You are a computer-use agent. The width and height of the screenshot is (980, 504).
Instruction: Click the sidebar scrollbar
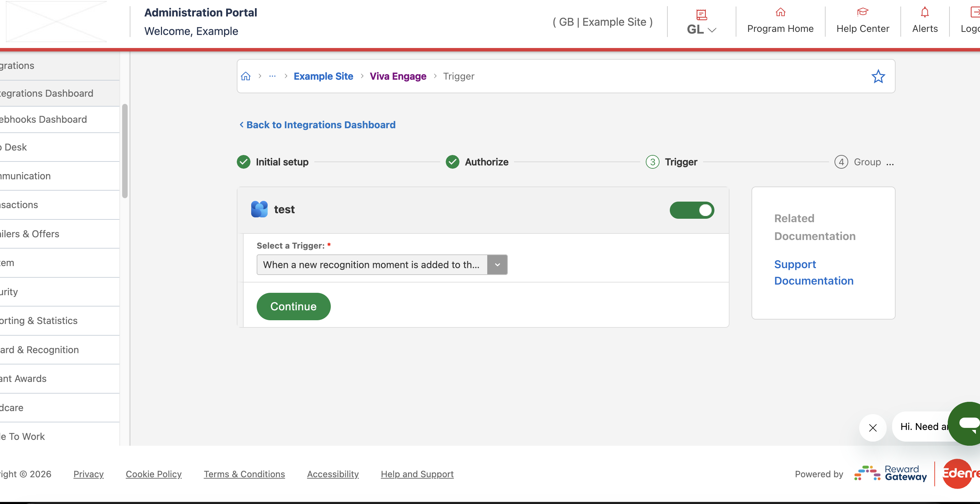click(x=125, y=151)
